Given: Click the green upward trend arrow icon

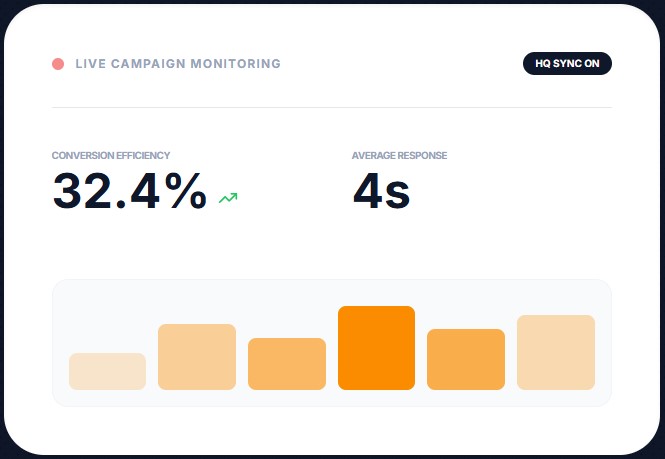Looking at the screenshot, I should click(228, 198).
